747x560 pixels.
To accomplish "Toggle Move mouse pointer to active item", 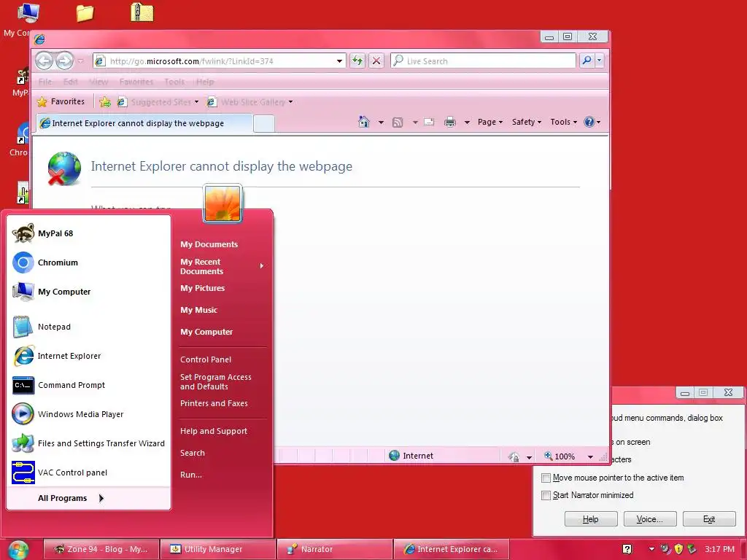I will (546, 478).
